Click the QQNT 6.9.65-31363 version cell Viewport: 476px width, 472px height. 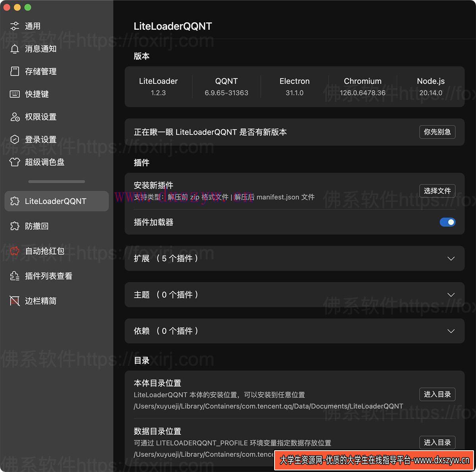[x=226, y=86]
